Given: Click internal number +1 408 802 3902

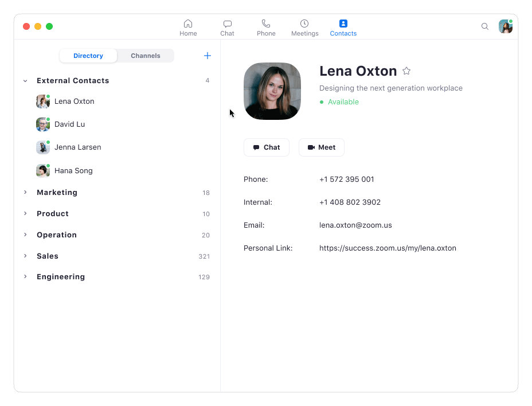Looking at the screenshot, I should tap(350, 202).
